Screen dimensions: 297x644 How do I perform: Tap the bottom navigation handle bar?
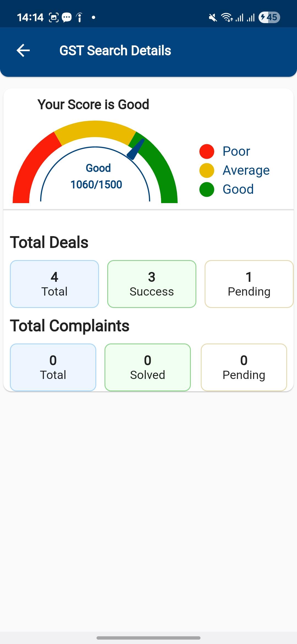(x=148, y=638)
